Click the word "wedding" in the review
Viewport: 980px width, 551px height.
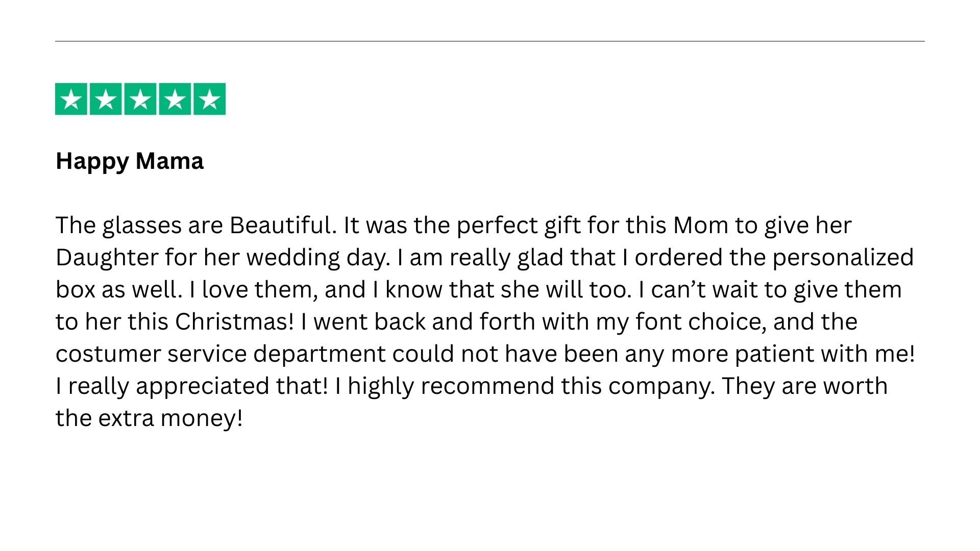(293, 258)
